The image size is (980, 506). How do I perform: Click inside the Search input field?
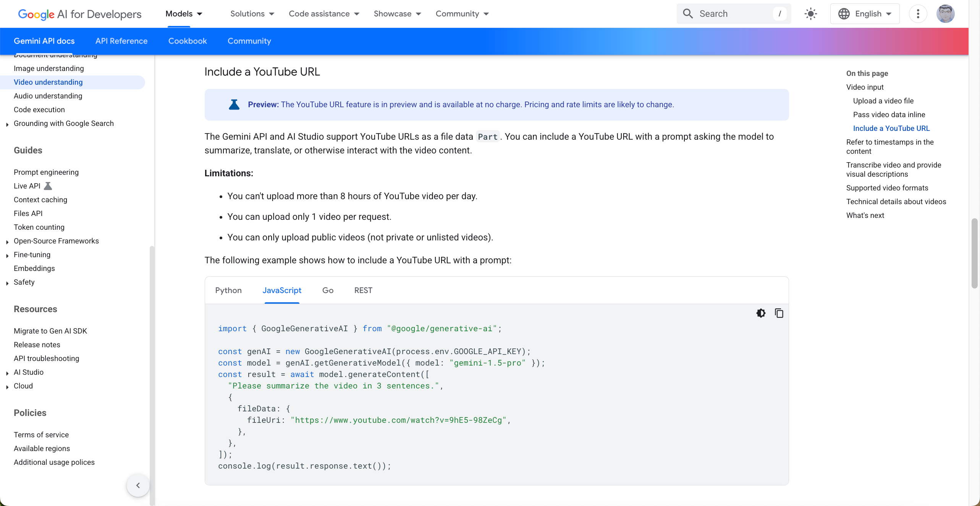(x=733, y=13)
